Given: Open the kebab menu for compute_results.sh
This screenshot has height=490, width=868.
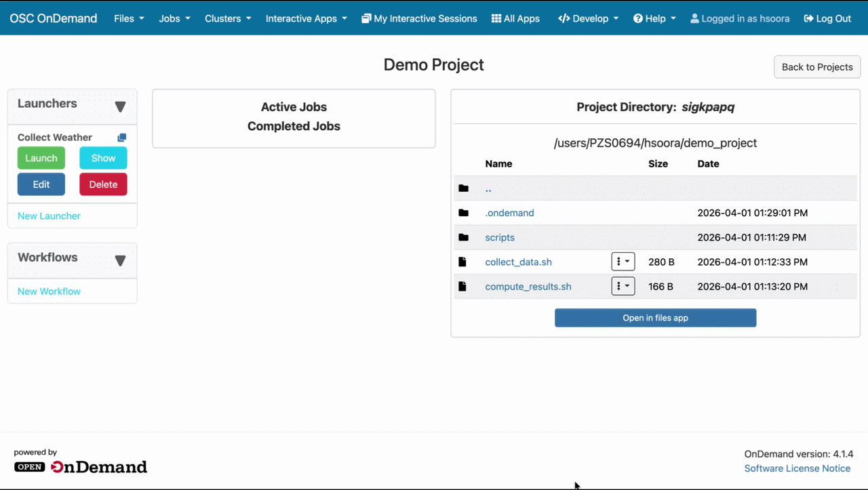Looking at the screenshot, I should [x=623, y=286].
